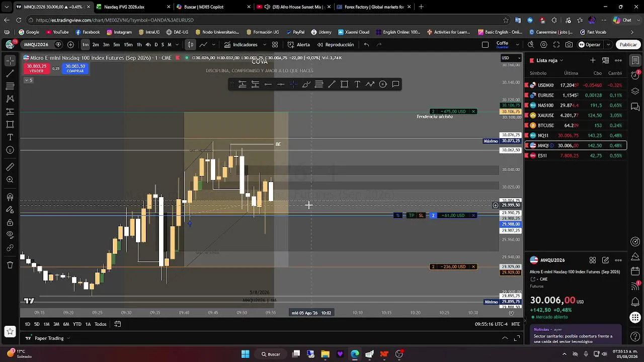This screenshot has width=644, height=362.
Task: Select the 4h timeframe
Action: coord(148,45)
